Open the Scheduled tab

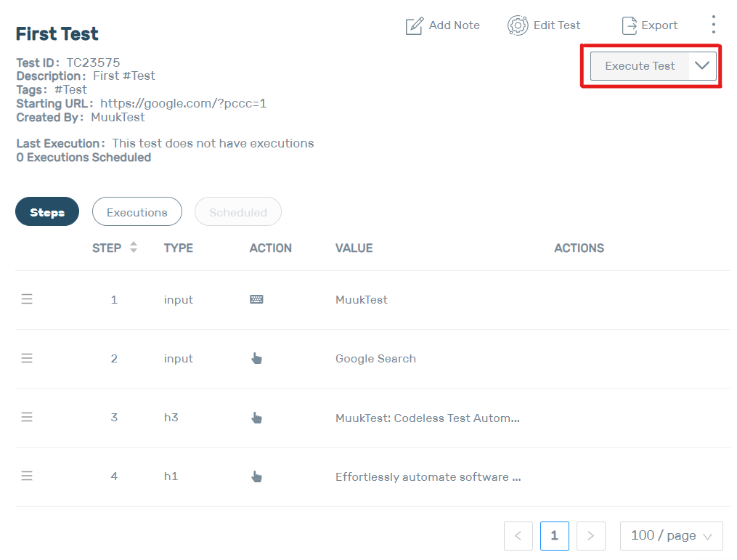[237, 212]
